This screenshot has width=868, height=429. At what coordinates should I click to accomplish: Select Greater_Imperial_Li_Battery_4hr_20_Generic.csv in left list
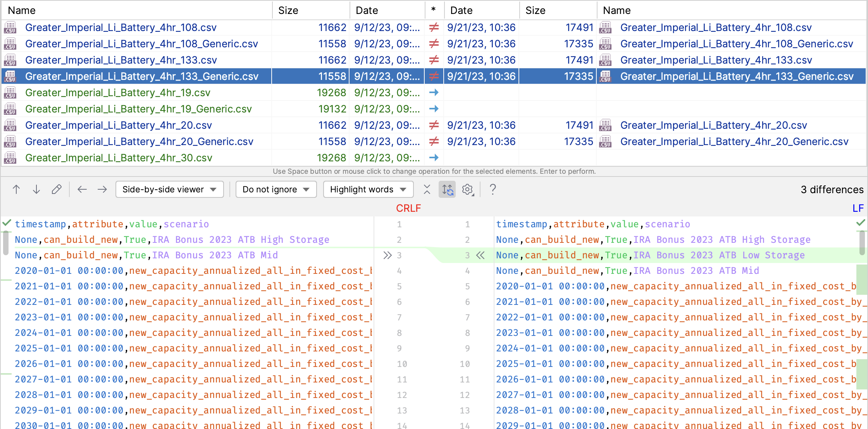point(139,142)
